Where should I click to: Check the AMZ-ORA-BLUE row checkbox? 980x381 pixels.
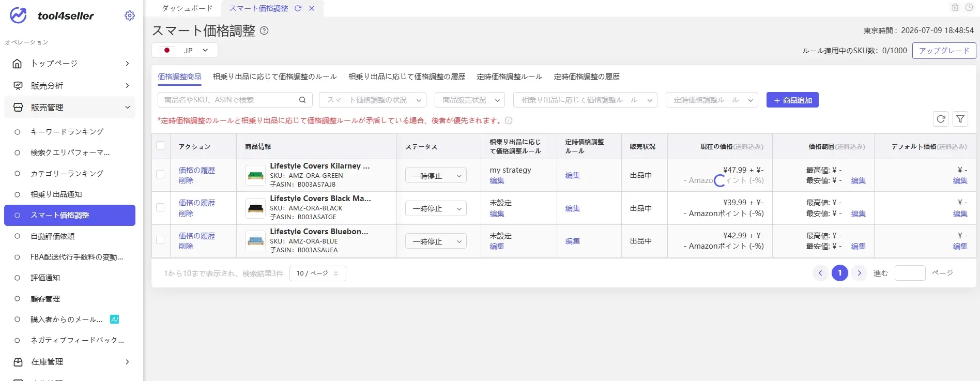[x=160, y=240]
